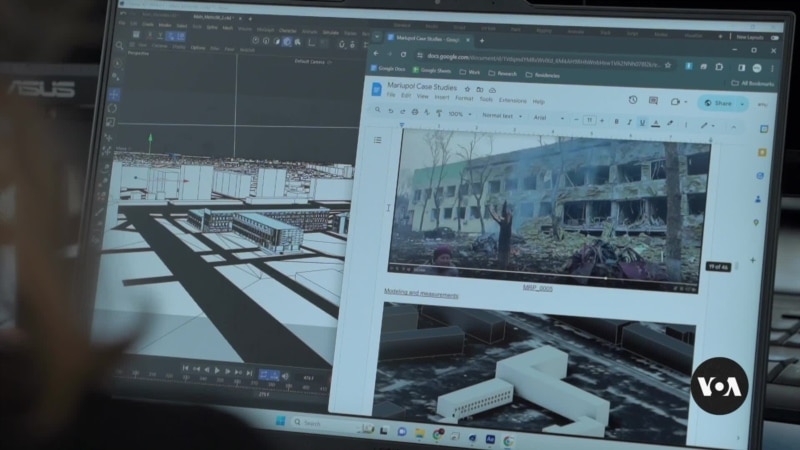
Task: Open the Research bookmarks folder
Action: 503,73
